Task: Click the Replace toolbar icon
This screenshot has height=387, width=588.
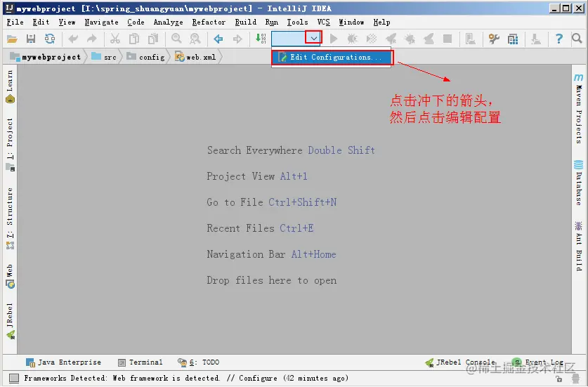Action: pyautogui.click(x=195, y=39)
